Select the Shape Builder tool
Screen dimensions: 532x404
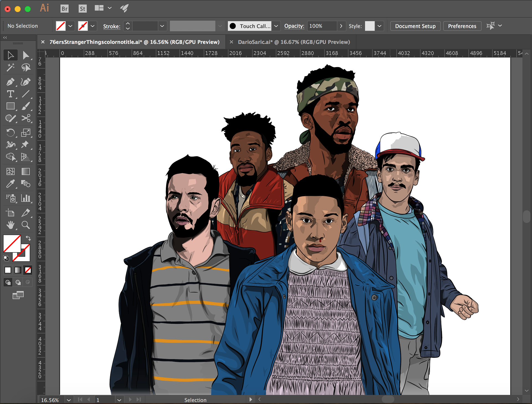coord(11,157)
